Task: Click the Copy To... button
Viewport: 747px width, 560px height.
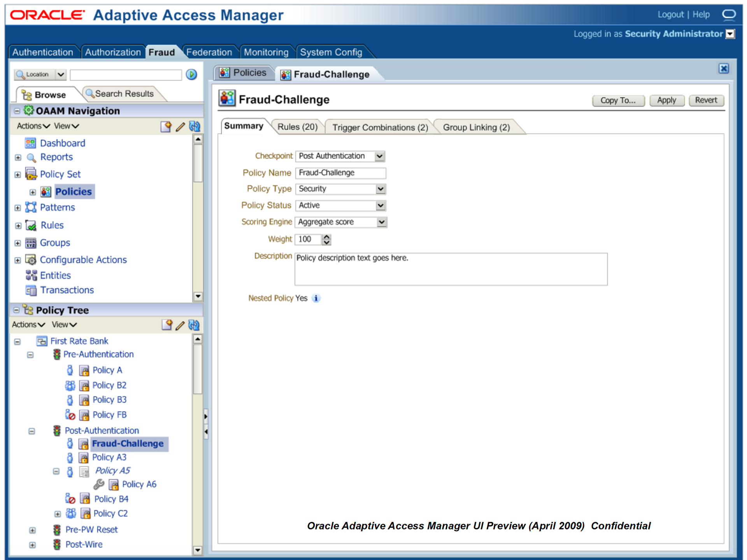Action: pyautogui.click(x=618, y=100)
